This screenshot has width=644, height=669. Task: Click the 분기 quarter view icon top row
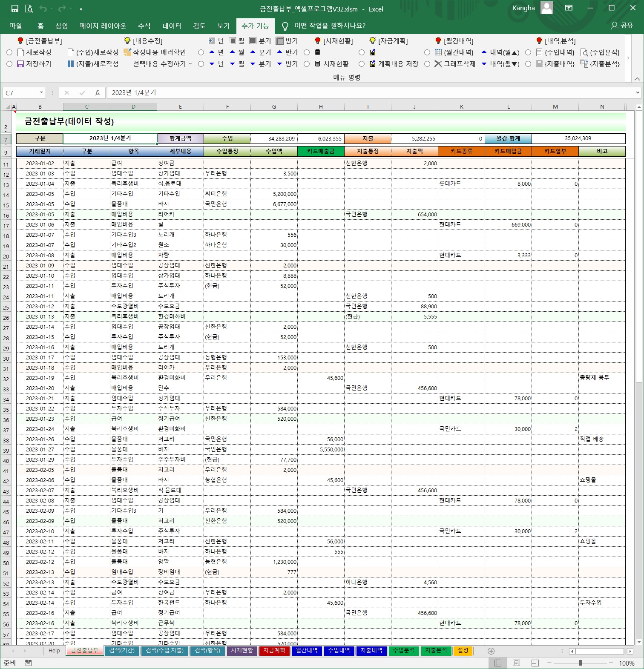click(x=260, y=41)
